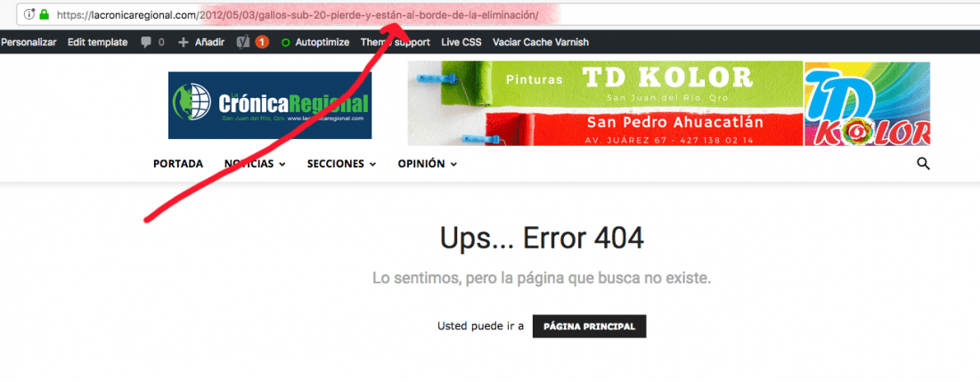
Task: Click La Crónica Regional logo
Action: point(270,105)
